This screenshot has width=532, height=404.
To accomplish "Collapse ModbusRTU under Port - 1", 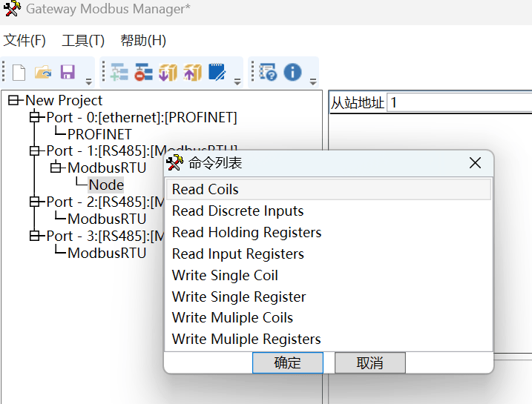I will pyautogui.click(x=56, y=168).
